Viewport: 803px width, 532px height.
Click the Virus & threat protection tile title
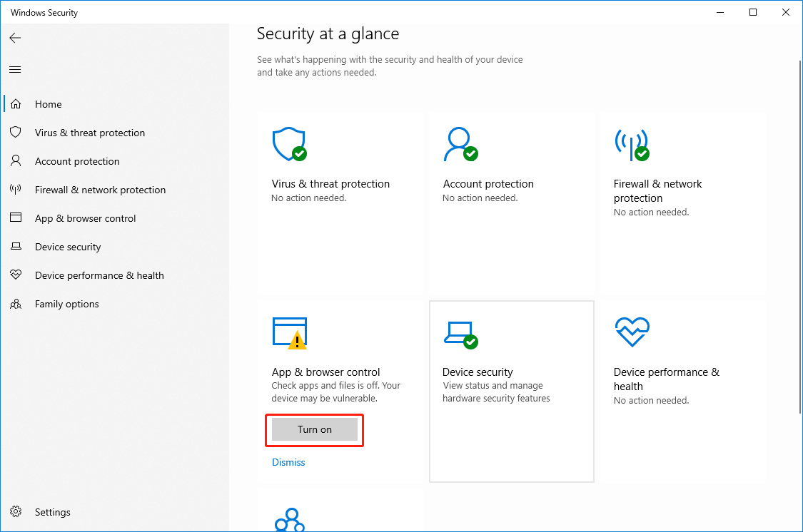tap(330, 184)
